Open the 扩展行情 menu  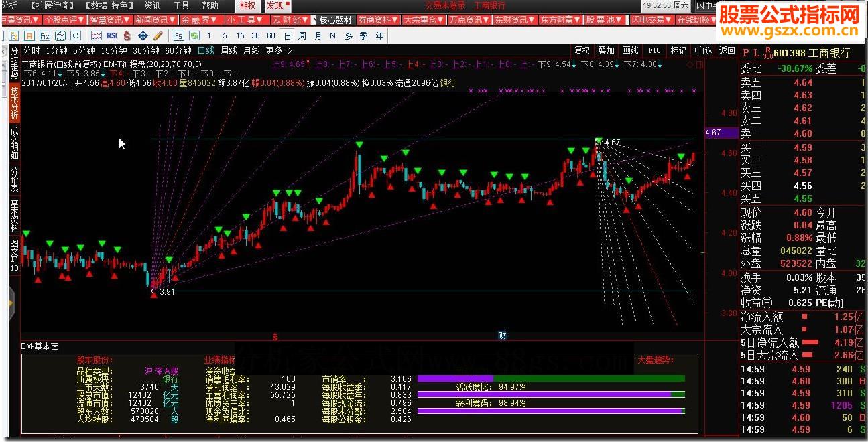[x=52, y=5]
